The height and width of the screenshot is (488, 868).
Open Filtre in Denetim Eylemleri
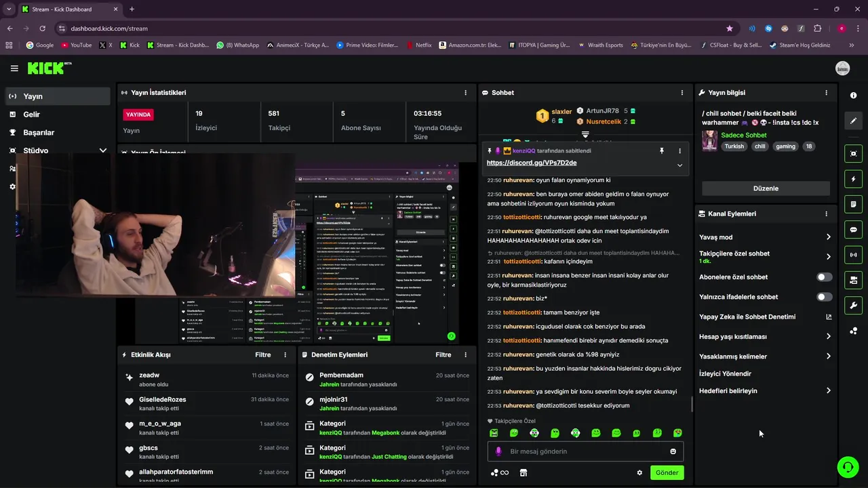(443, 354)
